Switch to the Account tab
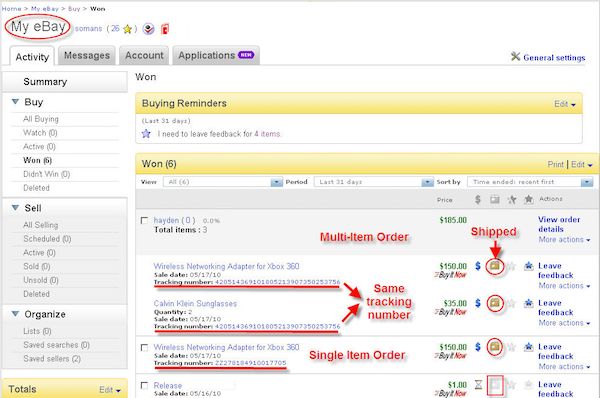Screen dimensions: 600x398 pyautogui.click(x=144, y=55)
